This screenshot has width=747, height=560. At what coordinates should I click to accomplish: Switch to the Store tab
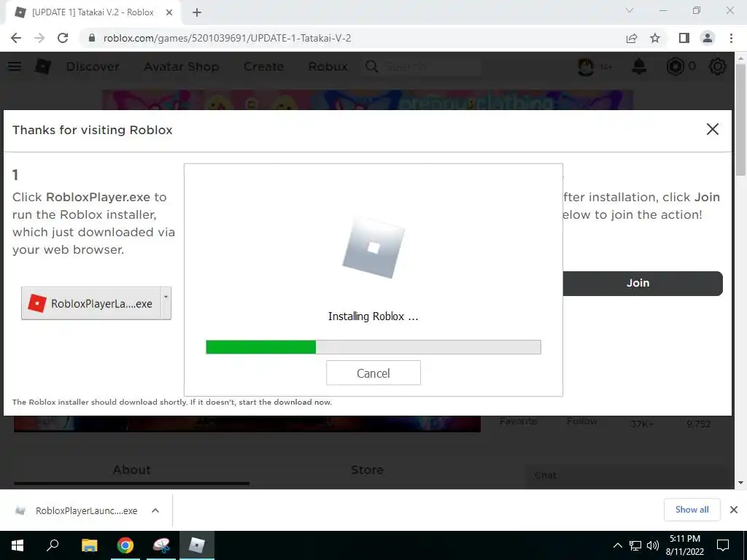pyautogui.click(x=367, y=470)
